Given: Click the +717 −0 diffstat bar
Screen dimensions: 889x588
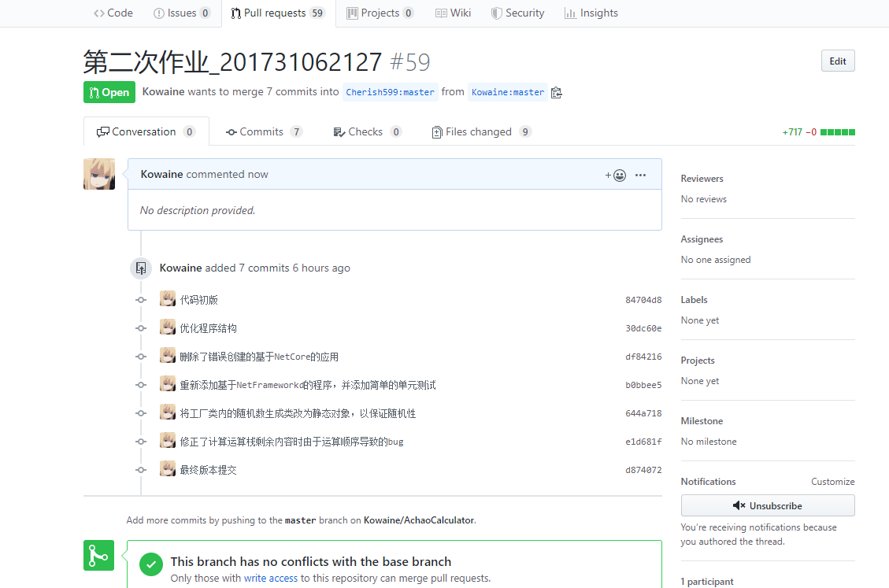Looking at the screenshot, I should click(x=818, y=132).
